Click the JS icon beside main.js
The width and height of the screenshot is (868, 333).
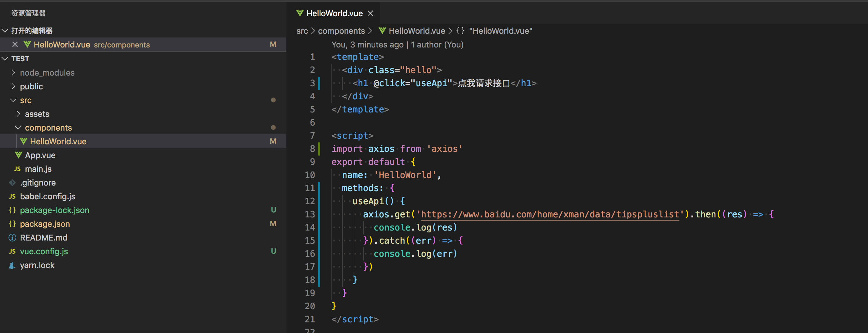click(x=18, y=169)
